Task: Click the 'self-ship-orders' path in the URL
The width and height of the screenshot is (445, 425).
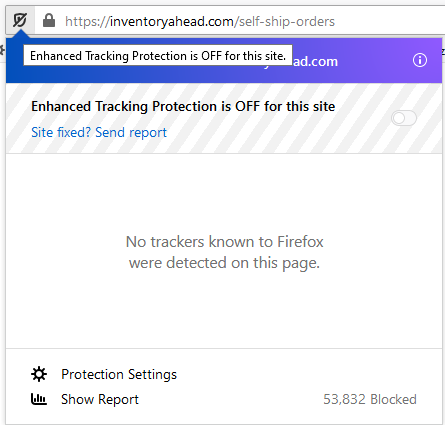Action: point(287,22)
